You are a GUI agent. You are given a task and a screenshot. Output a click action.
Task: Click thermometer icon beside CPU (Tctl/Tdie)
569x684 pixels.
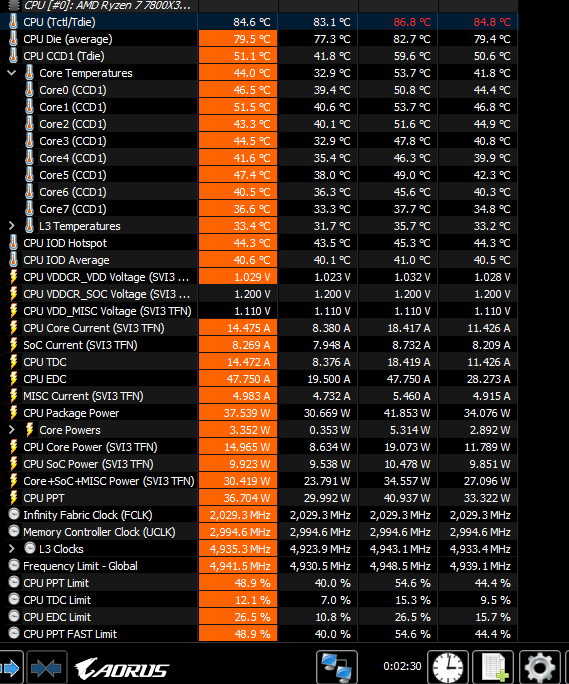(x=14, y=22)
